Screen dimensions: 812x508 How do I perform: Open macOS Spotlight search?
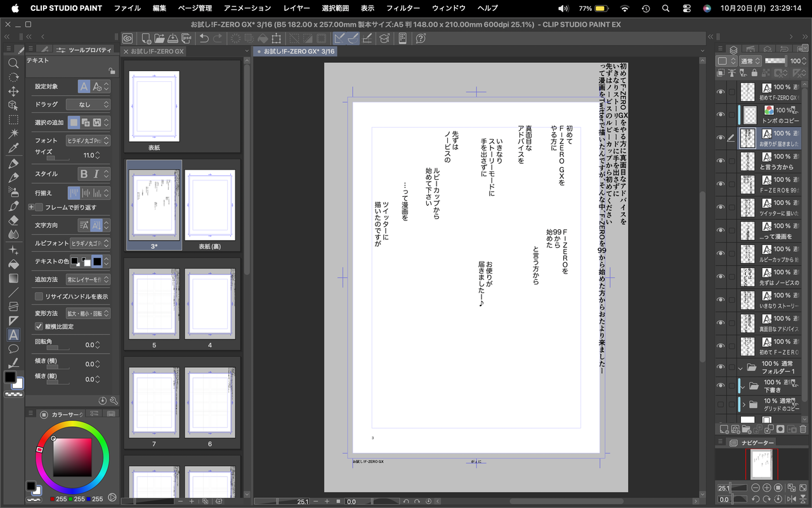665,8
